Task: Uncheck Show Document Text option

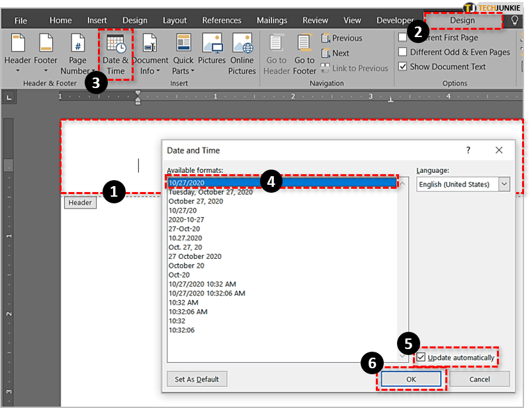Action: coord(403,67)
